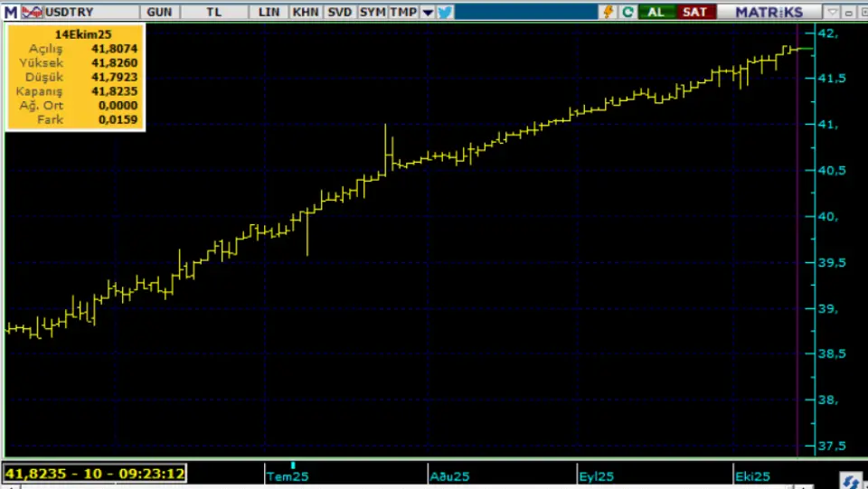The image size is (868, 489).
Task: Click the blue refresh icon at bottom right
Action: 850,480
